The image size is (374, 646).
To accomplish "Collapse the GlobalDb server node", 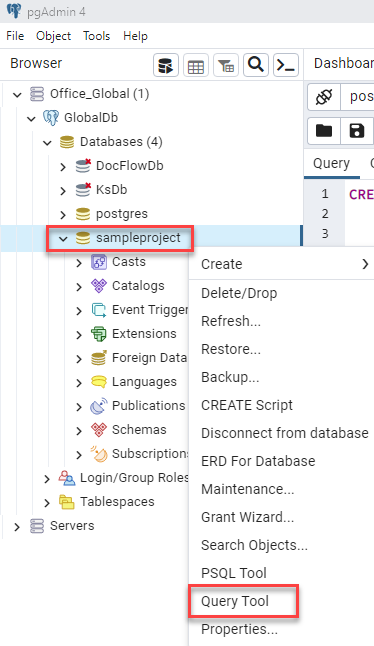I will click(x=31, y=119).
